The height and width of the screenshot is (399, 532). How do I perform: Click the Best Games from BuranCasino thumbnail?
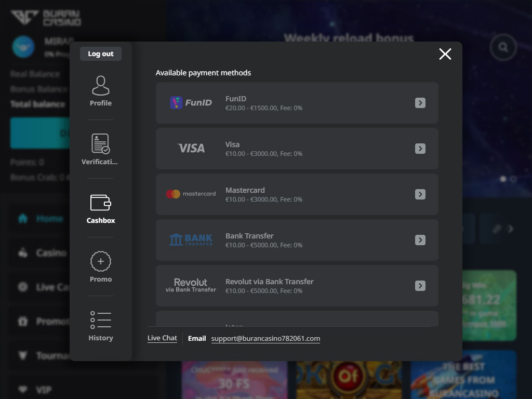click(463, 375)
